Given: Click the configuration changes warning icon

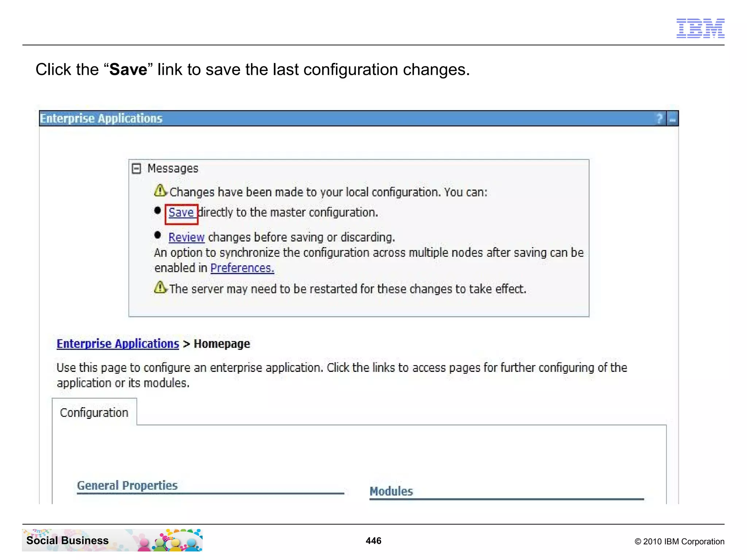Looking at the screenshot, I should pos(160,190).
